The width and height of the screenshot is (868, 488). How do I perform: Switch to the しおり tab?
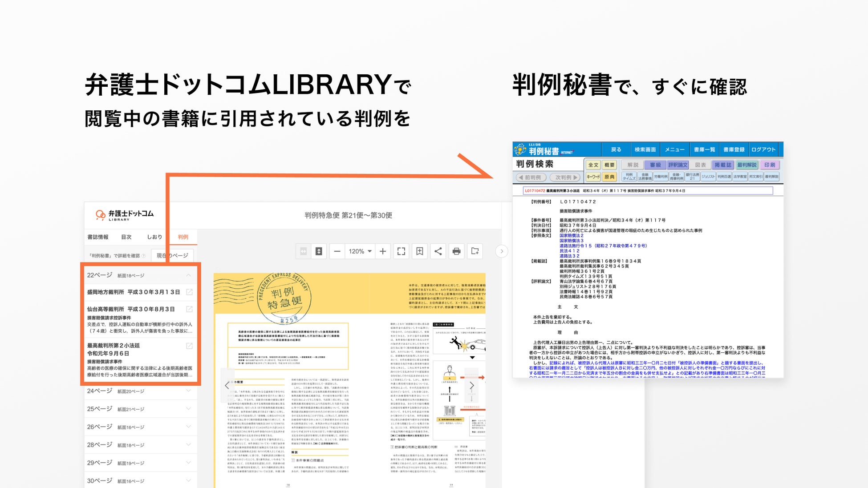tap(154, 237)
